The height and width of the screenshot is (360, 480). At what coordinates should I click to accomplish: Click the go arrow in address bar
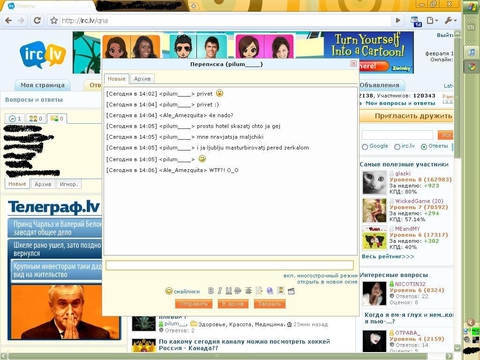pyautogui.click(x=398, y=21)
